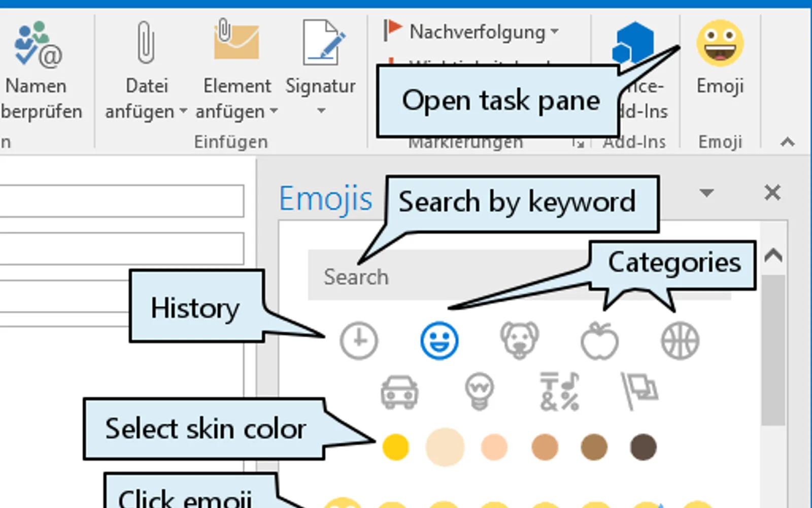This screenshot has height=508, width=812.
Task: Expand the Element anfügen dropdown arrow
Action: click(x=274, y=110)
